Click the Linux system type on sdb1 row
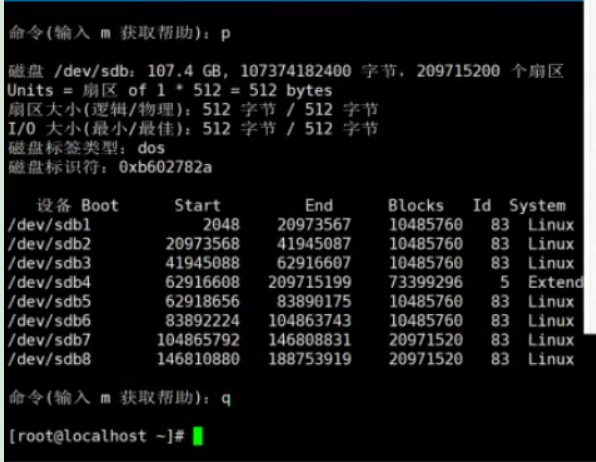This screenshot has width=596, height=462. (x=551, y=225)
